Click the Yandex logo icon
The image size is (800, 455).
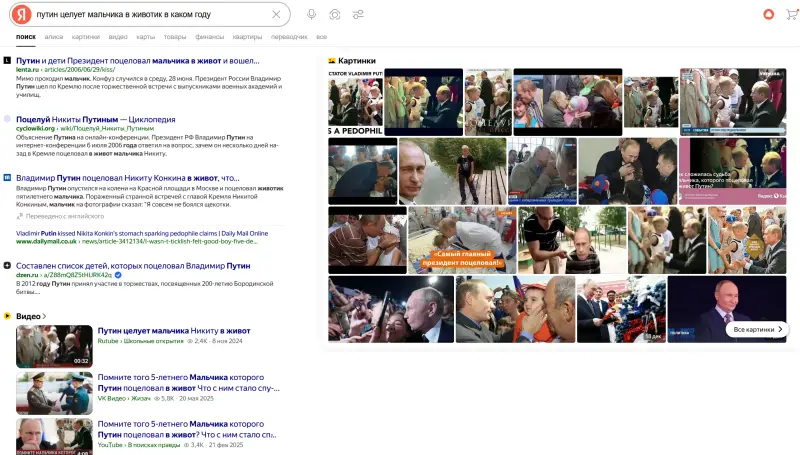[x=19, y=14]
